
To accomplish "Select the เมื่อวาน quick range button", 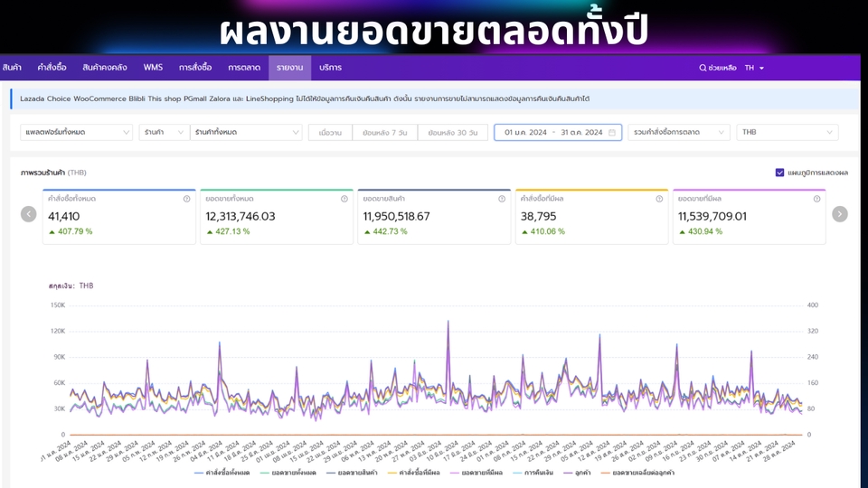I will pos(330,133).
